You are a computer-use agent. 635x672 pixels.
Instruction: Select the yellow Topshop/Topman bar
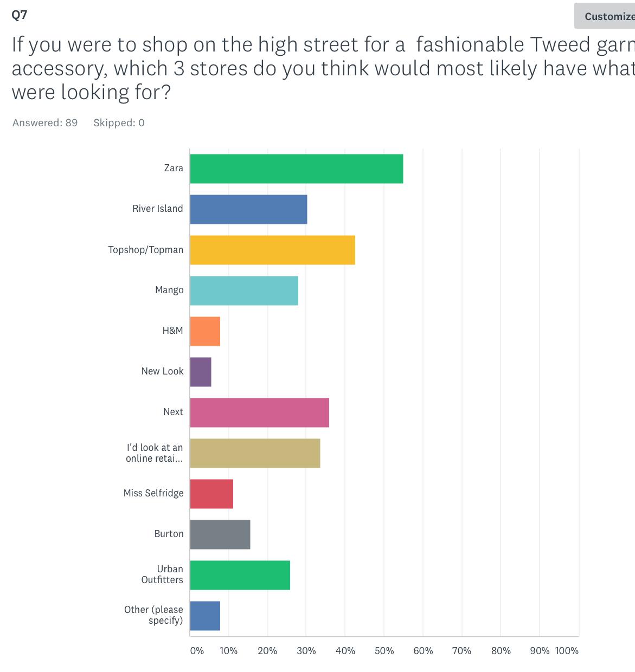pos(273,250)
